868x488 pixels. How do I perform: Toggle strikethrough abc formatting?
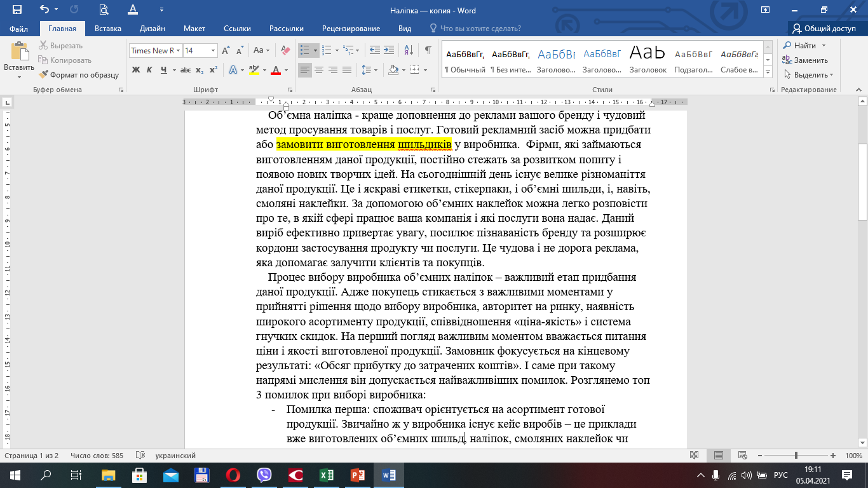tap(186, 70)
